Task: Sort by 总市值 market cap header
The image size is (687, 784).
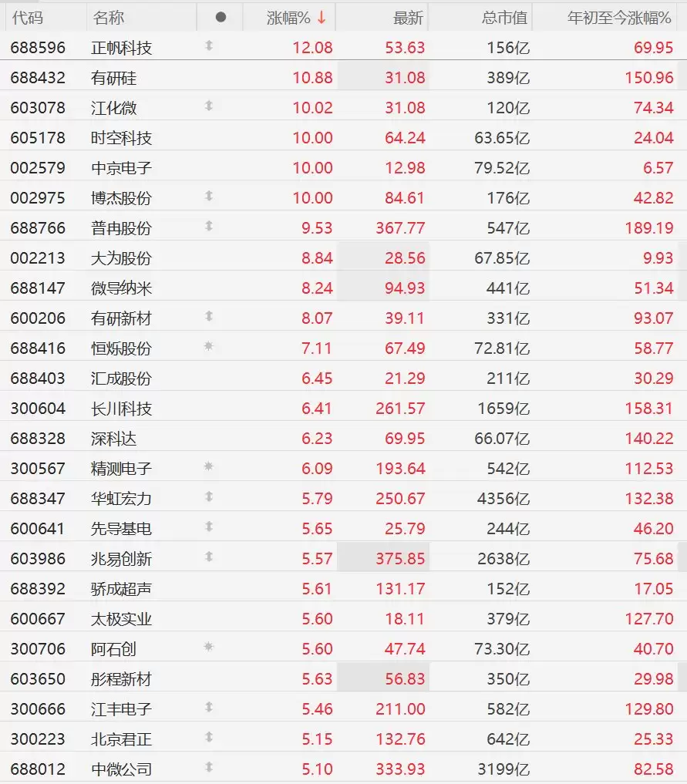Action: pos(504,18)
